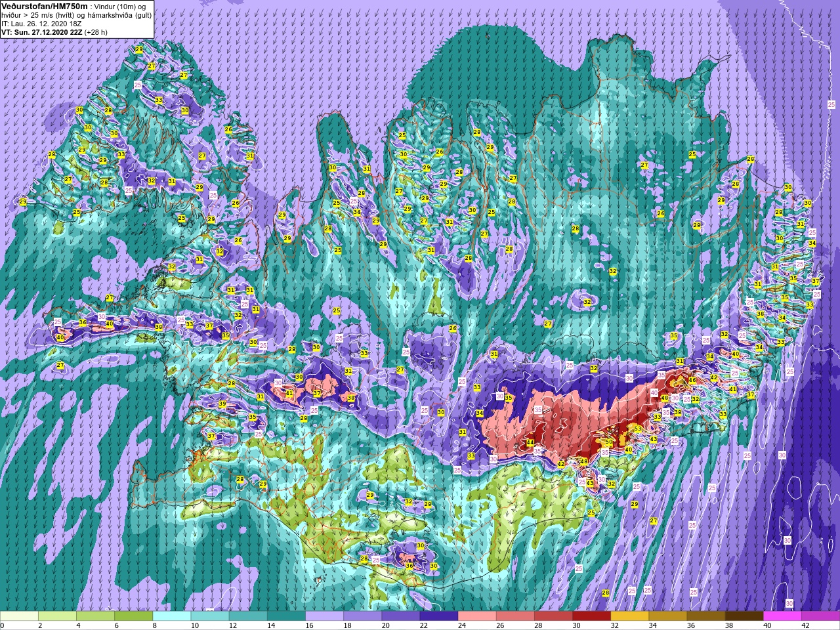Click the 22–24 dark indigo legend swatch

click(x=438, y=617)
